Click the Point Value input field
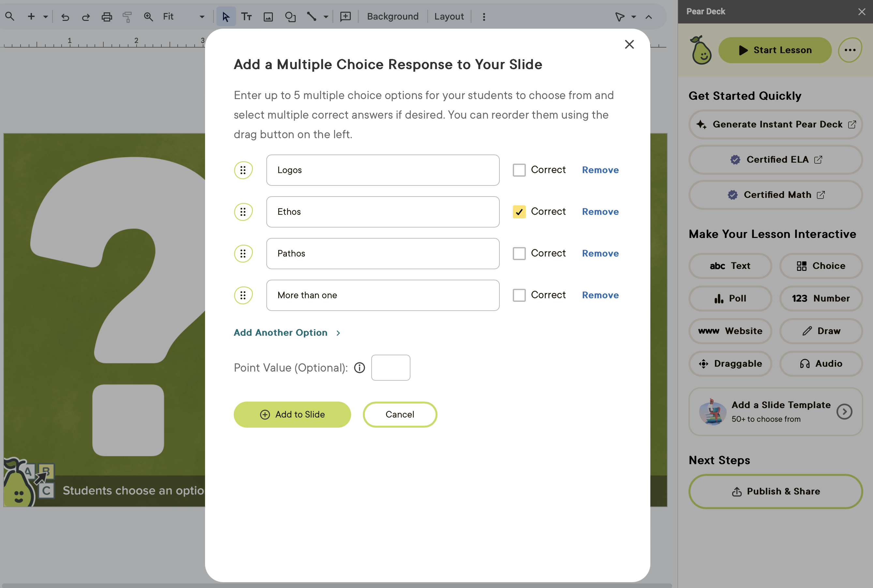The image size is (873, 588). [391, 368]
